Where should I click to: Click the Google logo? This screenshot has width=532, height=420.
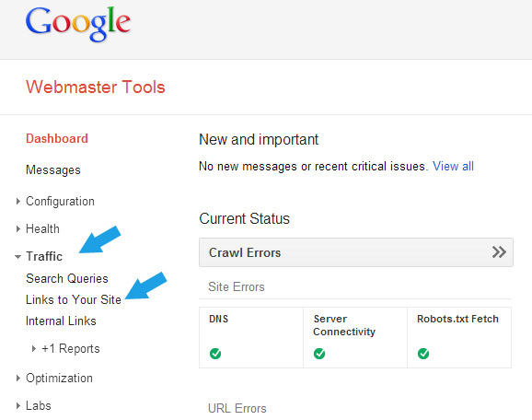(x=78, y=24)
